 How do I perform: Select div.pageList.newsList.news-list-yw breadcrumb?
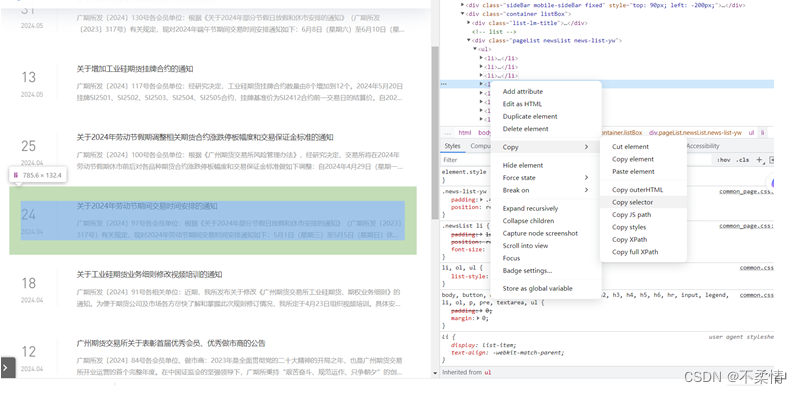(x=695, y=133)
